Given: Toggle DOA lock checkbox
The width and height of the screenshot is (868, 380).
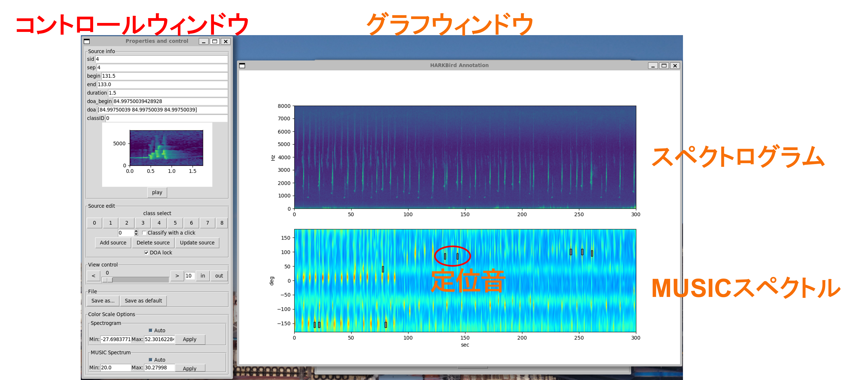Looking at the screenshot, I should (146, 253).
